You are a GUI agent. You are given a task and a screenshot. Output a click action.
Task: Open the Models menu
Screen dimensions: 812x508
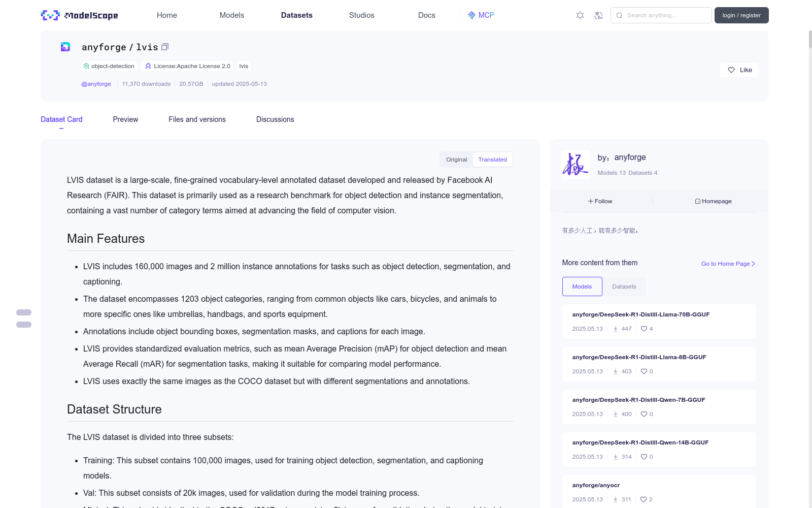(x=232, y=15)
